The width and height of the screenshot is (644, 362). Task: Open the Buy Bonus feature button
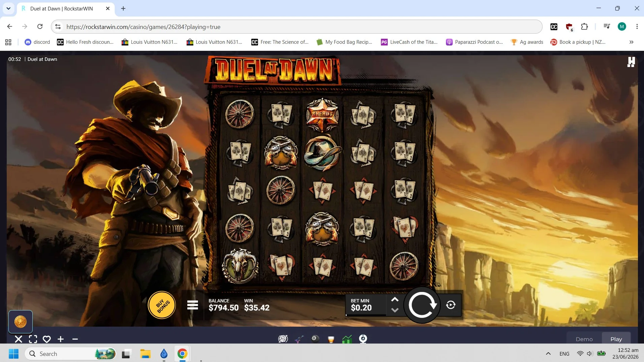(x=162, y=305)
